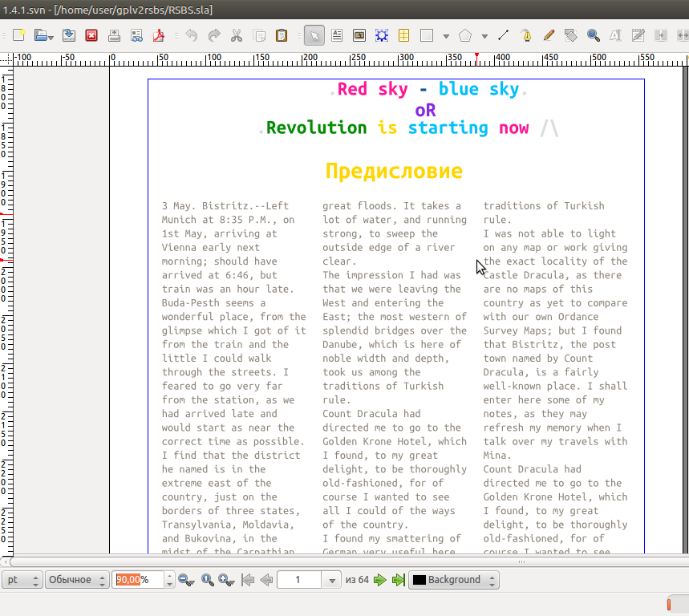
Task: Open the page number dropdown arrow
Action: coord(332,581)
